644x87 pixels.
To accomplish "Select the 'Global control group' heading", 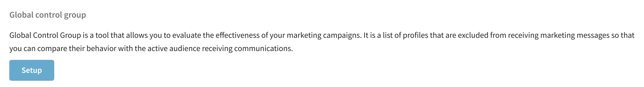I will pyautogui.click(x=48, y=15).
